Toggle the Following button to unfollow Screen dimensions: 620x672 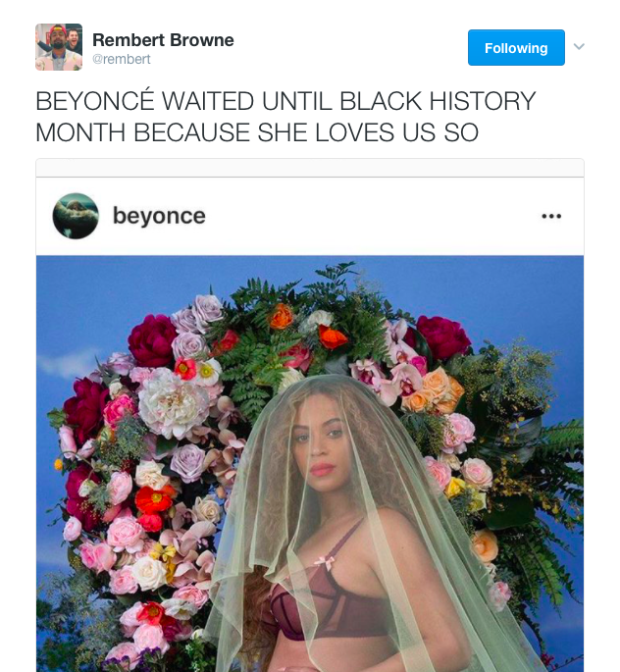(516, 47)
